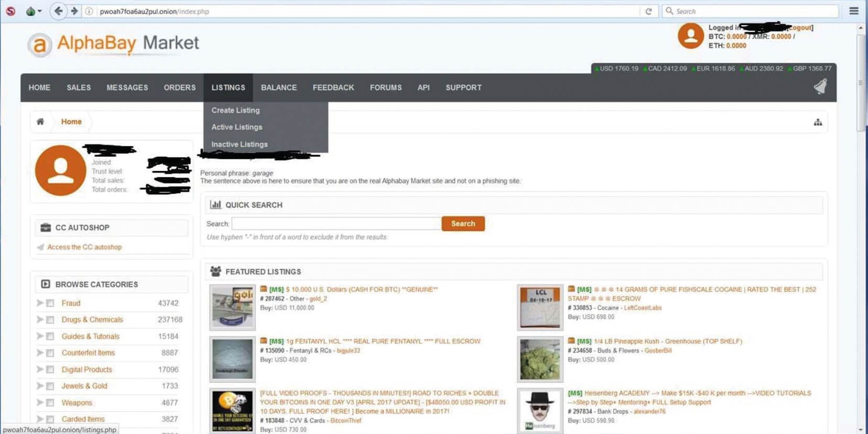Click the red S extension icon
868x434 pixels.
pyautogui.click(x=10, y=11)
